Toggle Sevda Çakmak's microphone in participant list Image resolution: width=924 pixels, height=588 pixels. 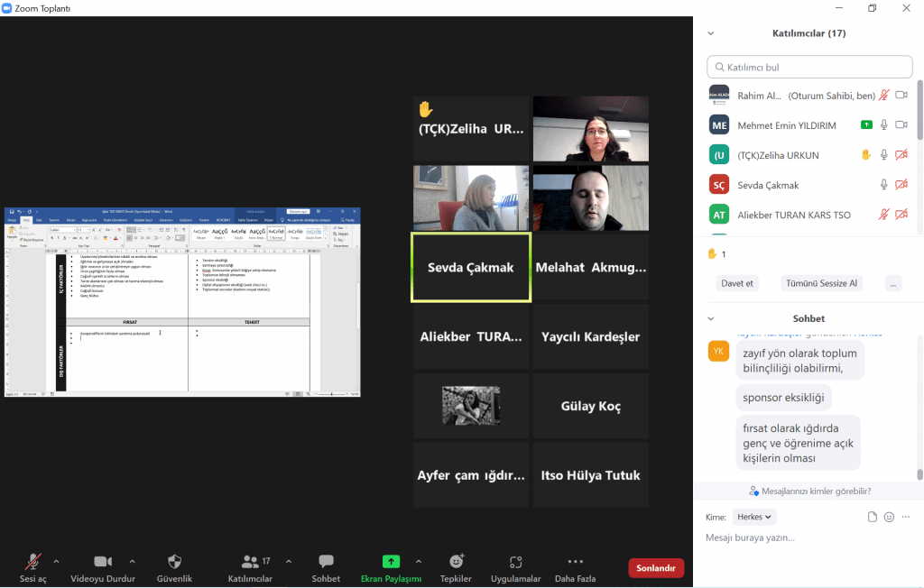coord(884,185)
